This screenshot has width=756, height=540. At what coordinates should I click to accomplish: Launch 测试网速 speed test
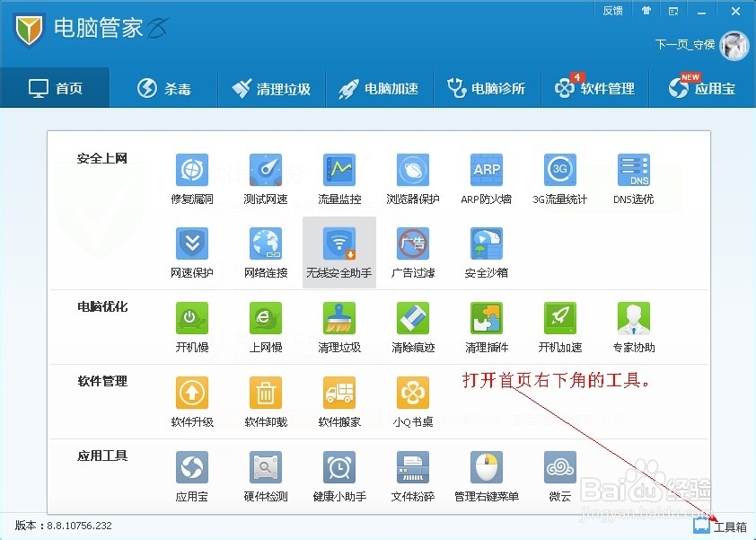coord(266,179)
